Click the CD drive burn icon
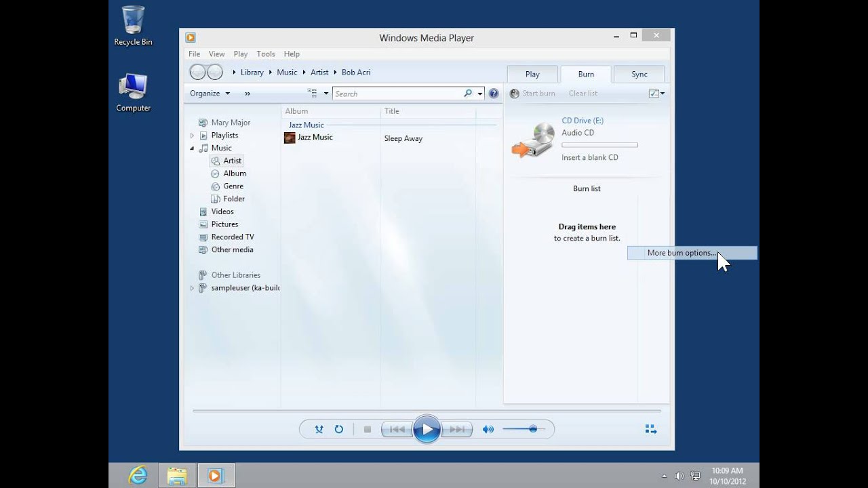The image size is (868, 488). click(534, 140)
